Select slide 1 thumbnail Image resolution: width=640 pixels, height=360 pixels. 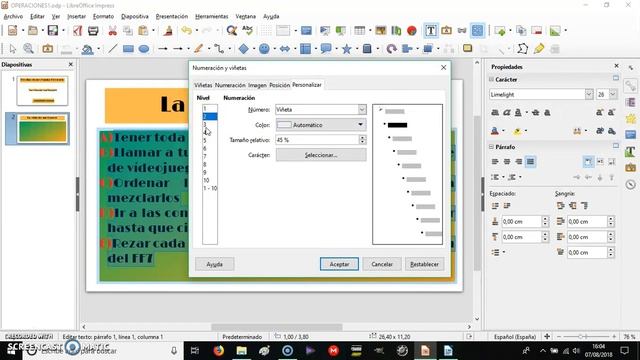[42, 91]
